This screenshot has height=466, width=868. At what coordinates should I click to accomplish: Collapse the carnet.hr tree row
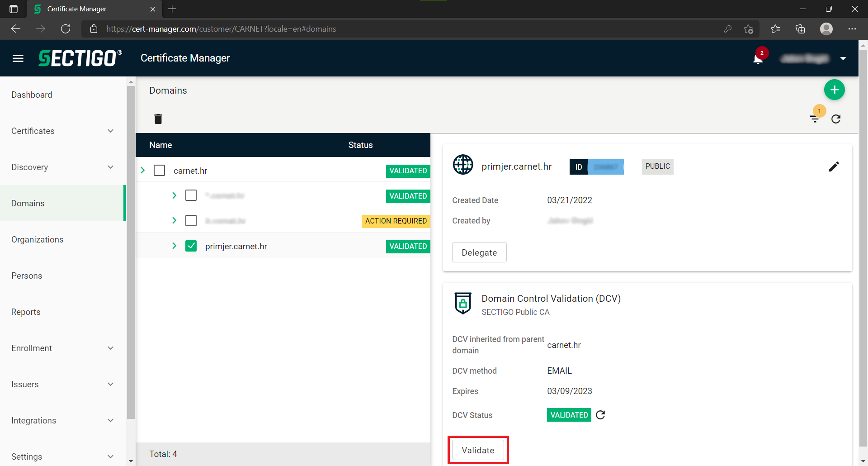pos(143,171)
